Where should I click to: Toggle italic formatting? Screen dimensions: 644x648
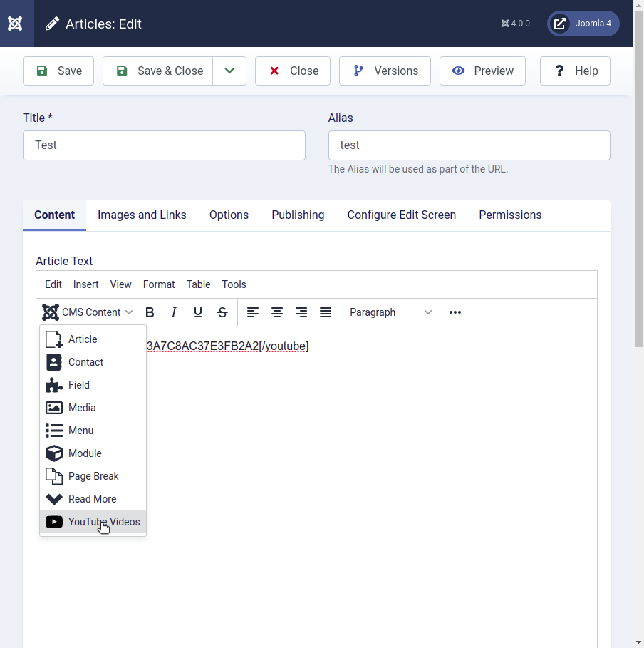coord(174,312)
